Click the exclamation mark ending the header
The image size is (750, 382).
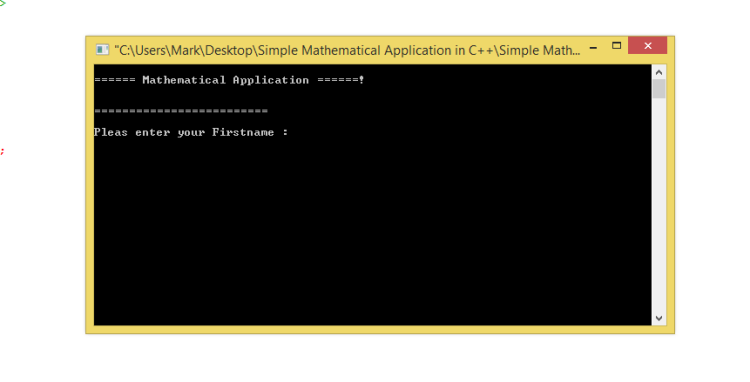[x=362, y=80]
